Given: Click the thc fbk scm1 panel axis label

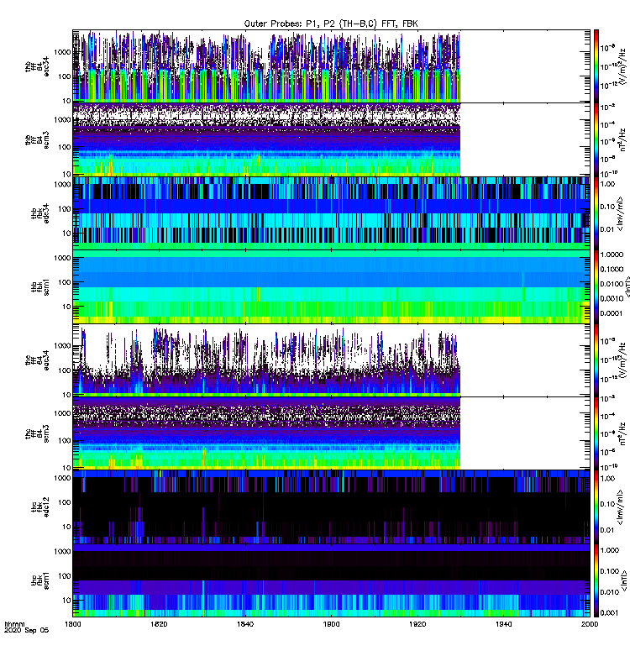Looking at the screenshot, I should (40, 580).
